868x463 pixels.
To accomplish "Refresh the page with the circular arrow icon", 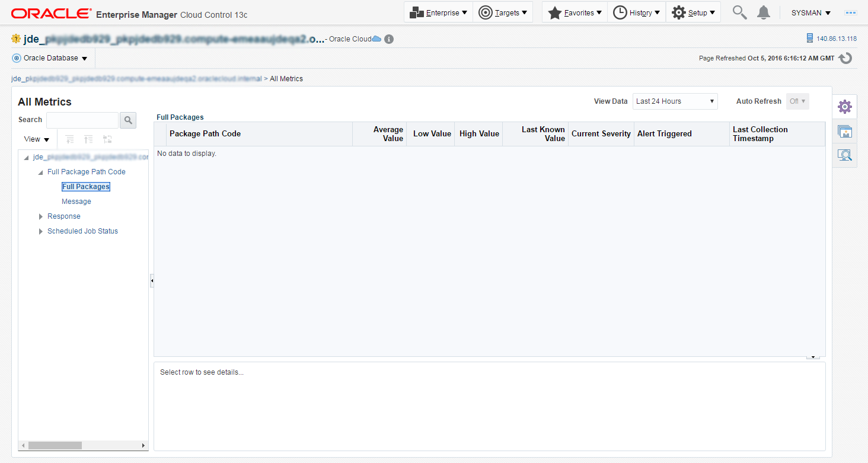I will tap(845, 58).
